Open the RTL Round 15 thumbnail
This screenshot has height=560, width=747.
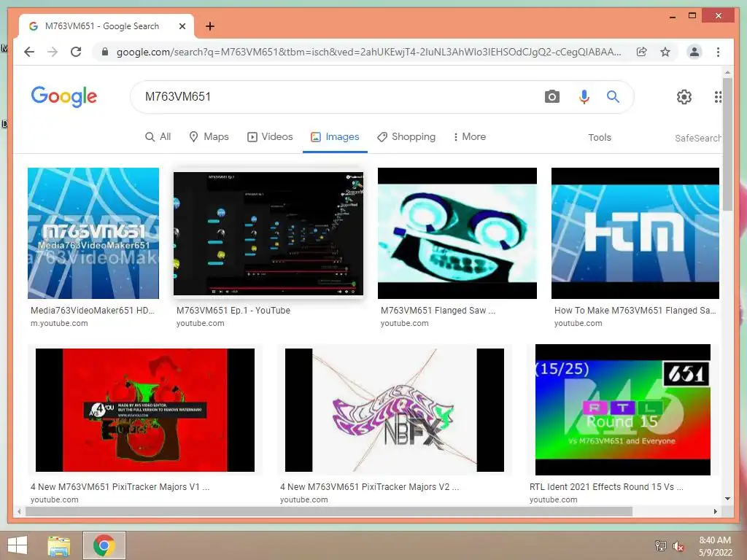pos(623,410)
